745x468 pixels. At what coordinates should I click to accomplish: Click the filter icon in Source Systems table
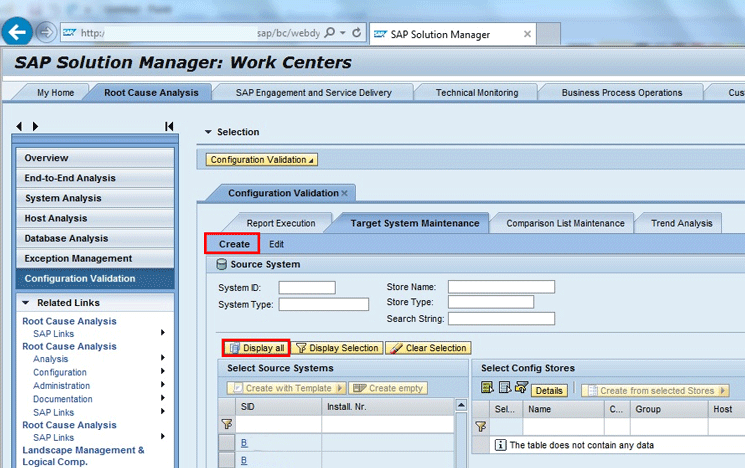[227, 424]
